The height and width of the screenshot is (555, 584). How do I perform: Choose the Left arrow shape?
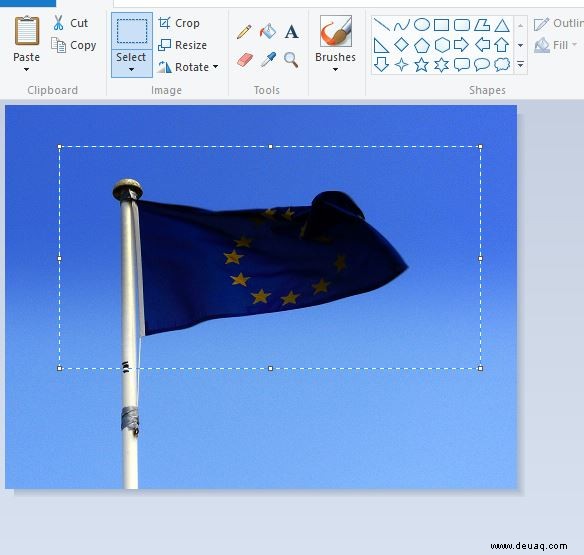pos(482,45)
